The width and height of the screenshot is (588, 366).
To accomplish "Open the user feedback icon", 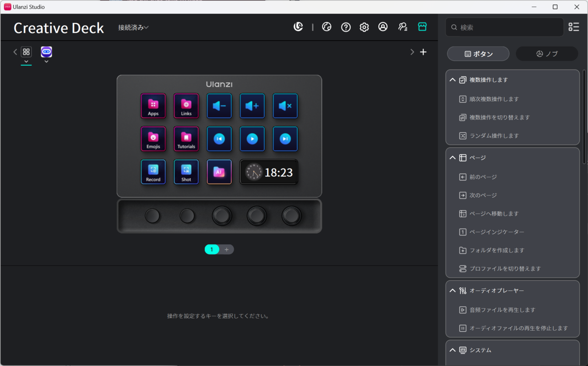I will pos(403,27).
